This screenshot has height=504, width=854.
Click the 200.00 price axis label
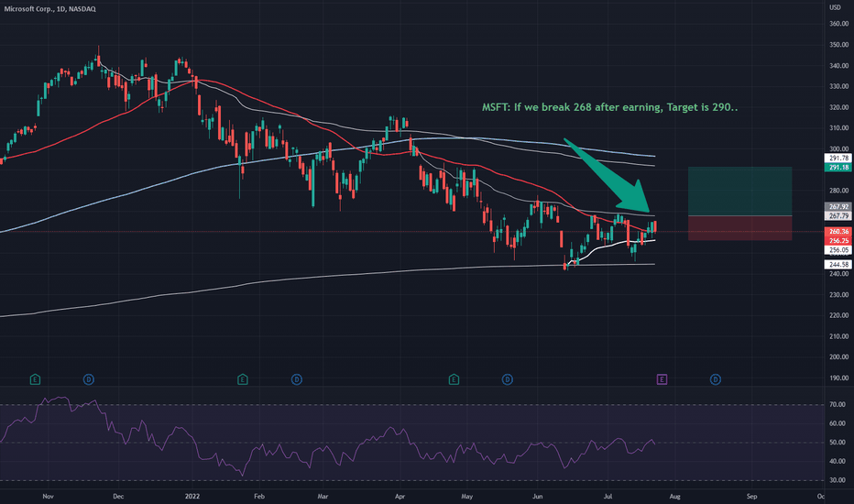pos(838,357)
